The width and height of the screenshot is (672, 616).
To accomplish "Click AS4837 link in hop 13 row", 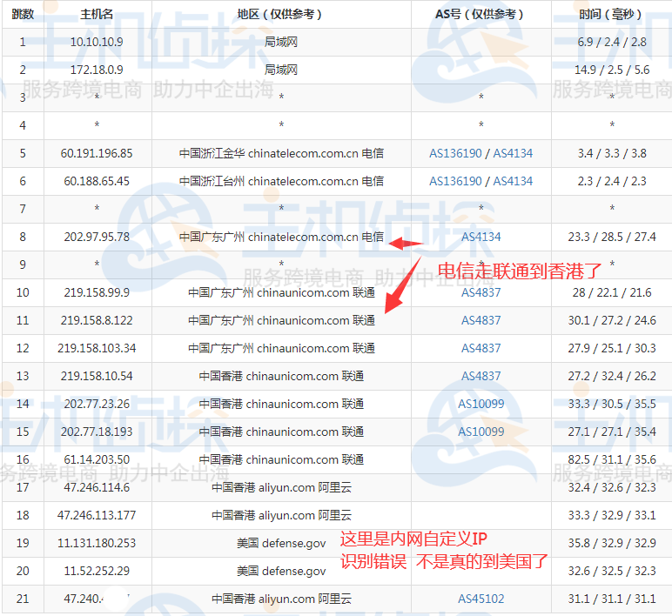I will point(480,376).
